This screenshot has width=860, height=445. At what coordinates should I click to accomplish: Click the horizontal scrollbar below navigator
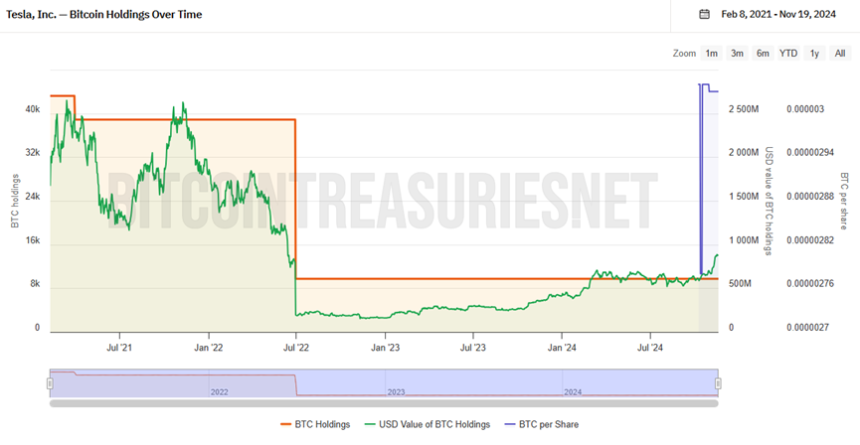coord(384,403)
